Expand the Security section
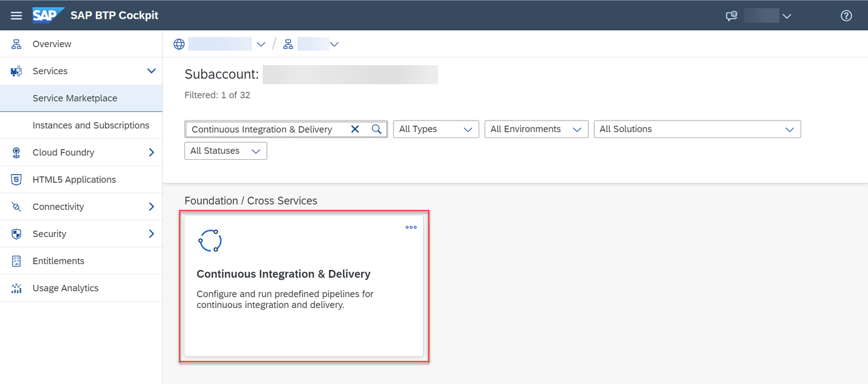868x384 pixels. tap(151, 234)
